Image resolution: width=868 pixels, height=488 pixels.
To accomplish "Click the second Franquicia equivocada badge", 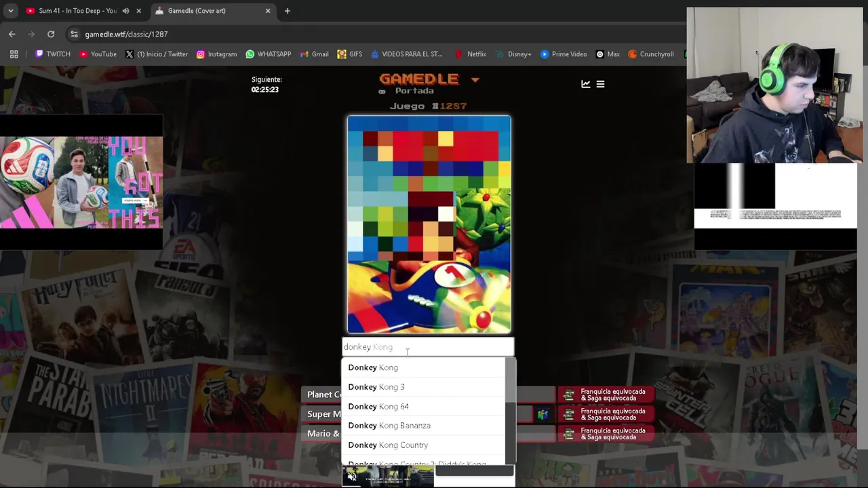I will click(607, 414).
